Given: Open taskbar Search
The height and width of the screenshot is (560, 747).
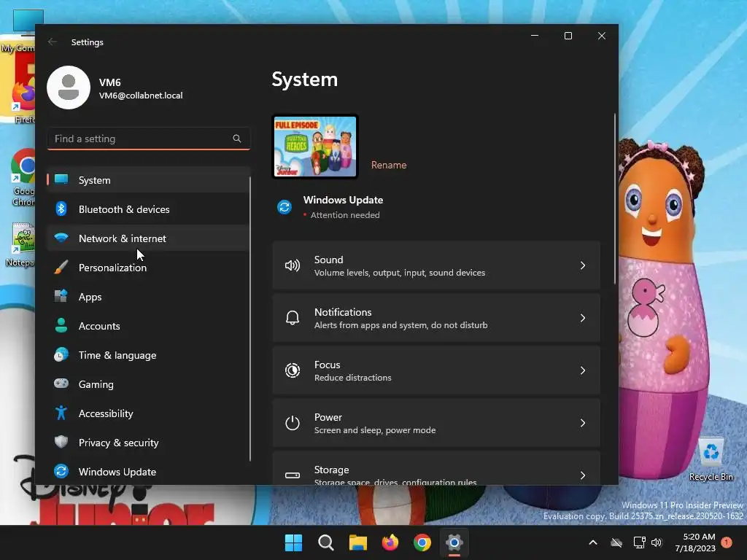Looking at the screenshot, I should 326,542.
